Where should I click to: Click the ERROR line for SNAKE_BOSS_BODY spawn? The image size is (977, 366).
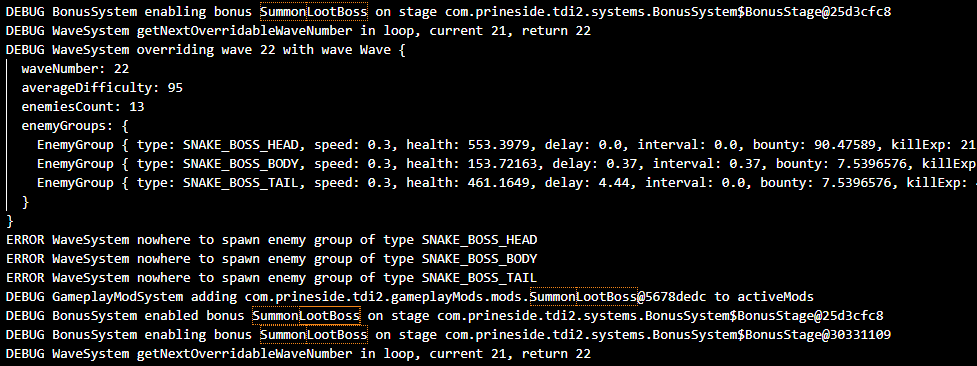[272, 259]
